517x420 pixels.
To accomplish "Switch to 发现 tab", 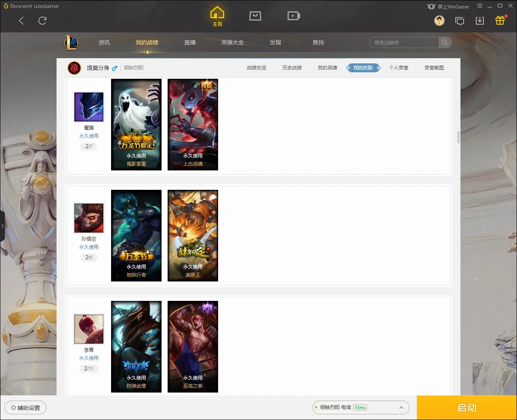I will pyautogui.click(x=275, y=42).
